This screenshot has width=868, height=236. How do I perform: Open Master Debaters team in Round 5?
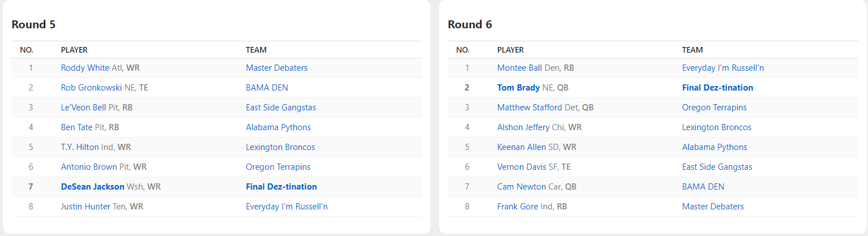(276, 68)
